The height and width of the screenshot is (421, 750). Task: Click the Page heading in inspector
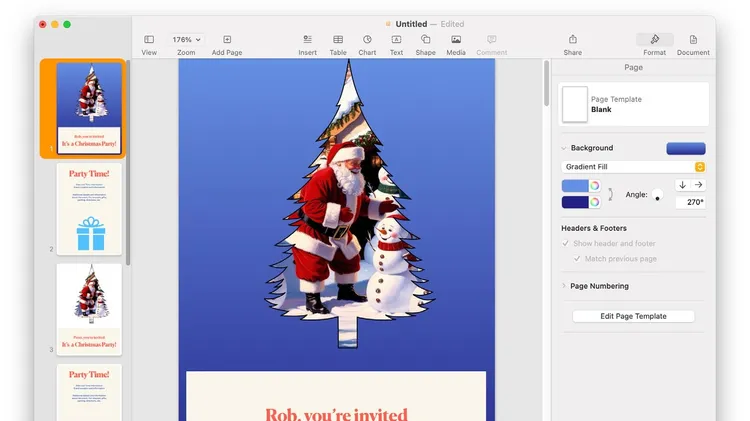point(633,67)
